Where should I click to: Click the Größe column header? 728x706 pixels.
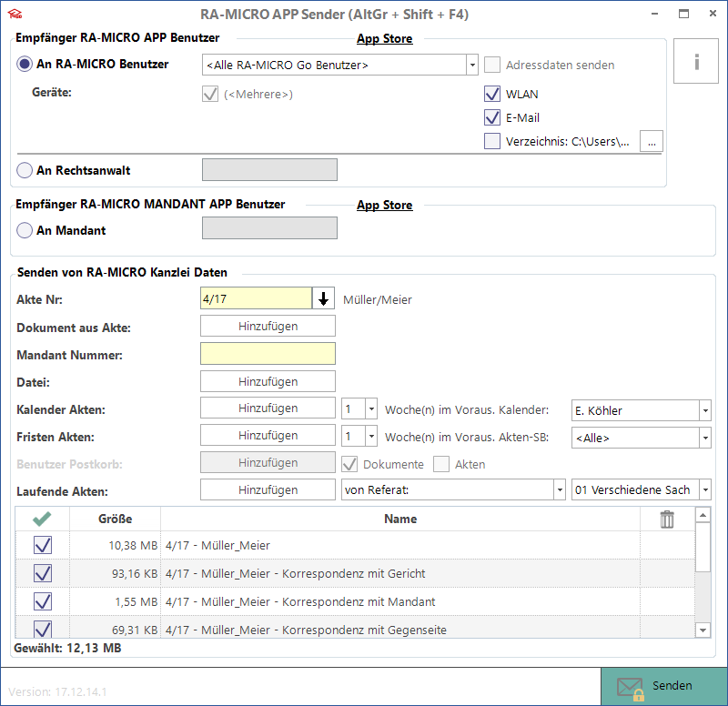point(116,519)
